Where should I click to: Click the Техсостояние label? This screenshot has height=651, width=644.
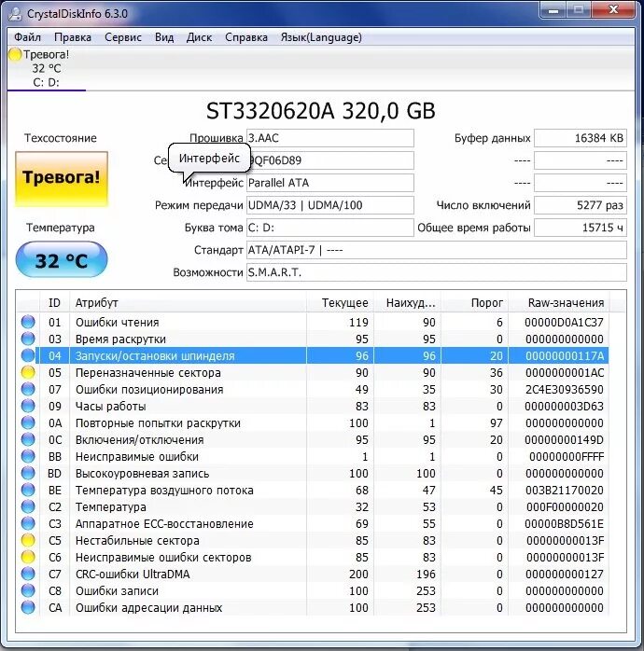[61, 138]
